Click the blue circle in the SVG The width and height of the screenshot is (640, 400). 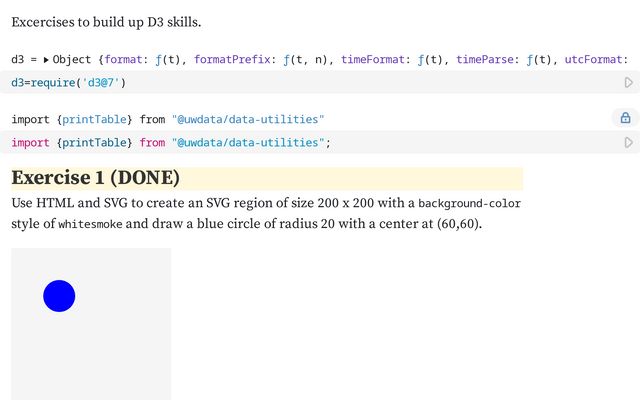tap(59, 296)
